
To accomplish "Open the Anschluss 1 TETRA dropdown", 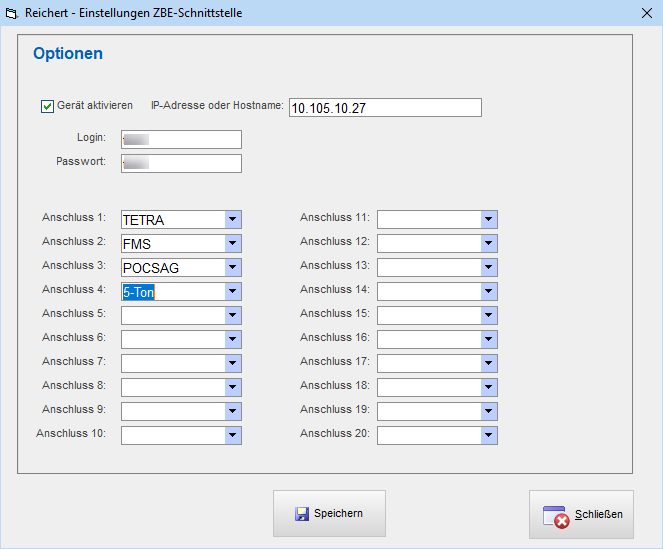I will click(x=232, y=220).
